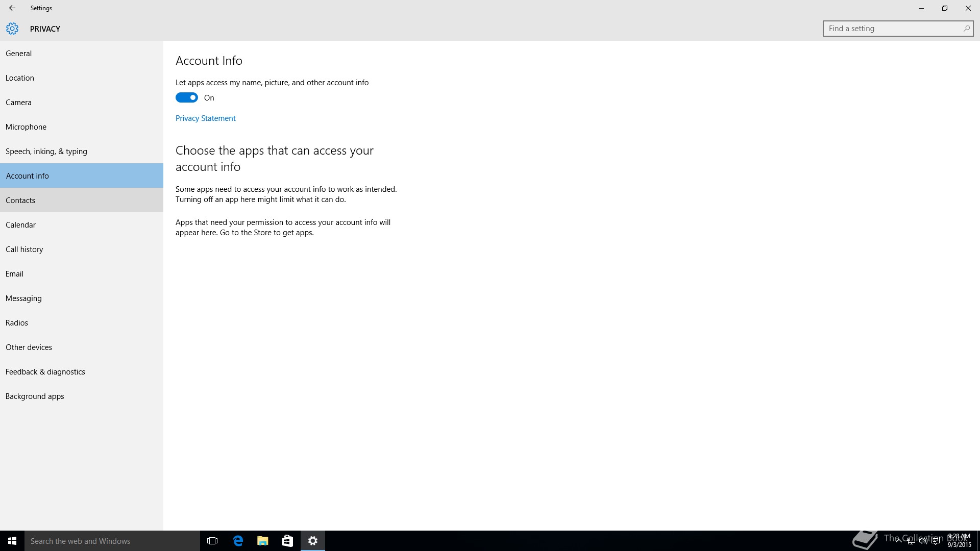
Task: Open the taskbar clock and date
Action: tap(959, 541)
